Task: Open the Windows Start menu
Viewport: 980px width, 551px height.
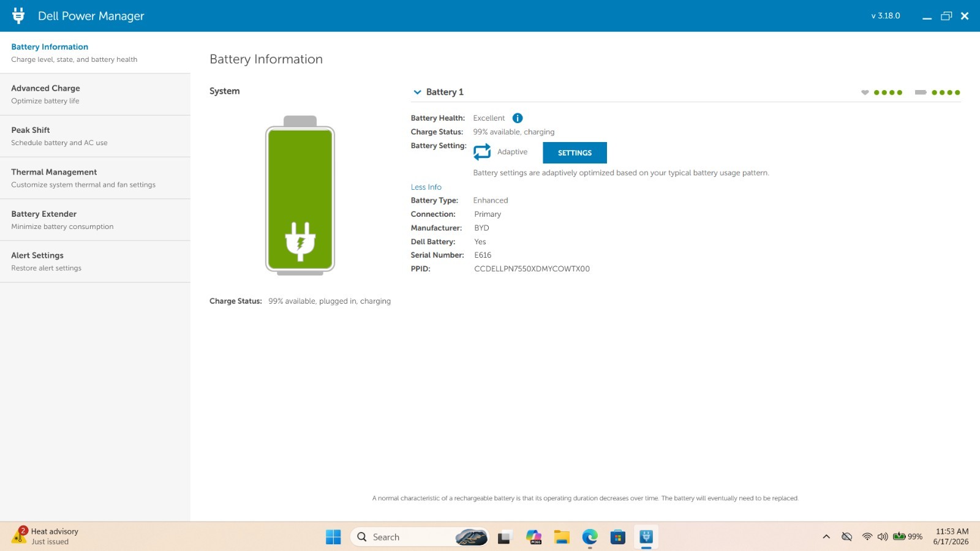Action: click(x=333, y=537)
